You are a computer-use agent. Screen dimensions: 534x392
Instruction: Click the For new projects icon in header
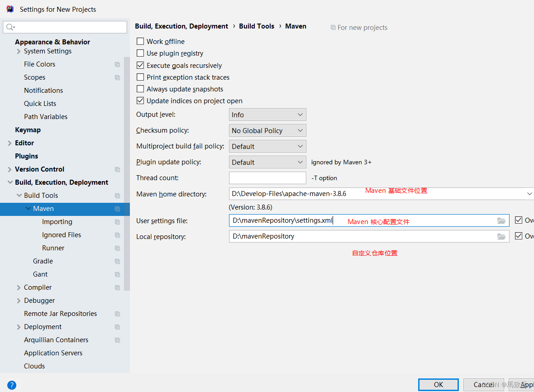(x=333, y=28)
